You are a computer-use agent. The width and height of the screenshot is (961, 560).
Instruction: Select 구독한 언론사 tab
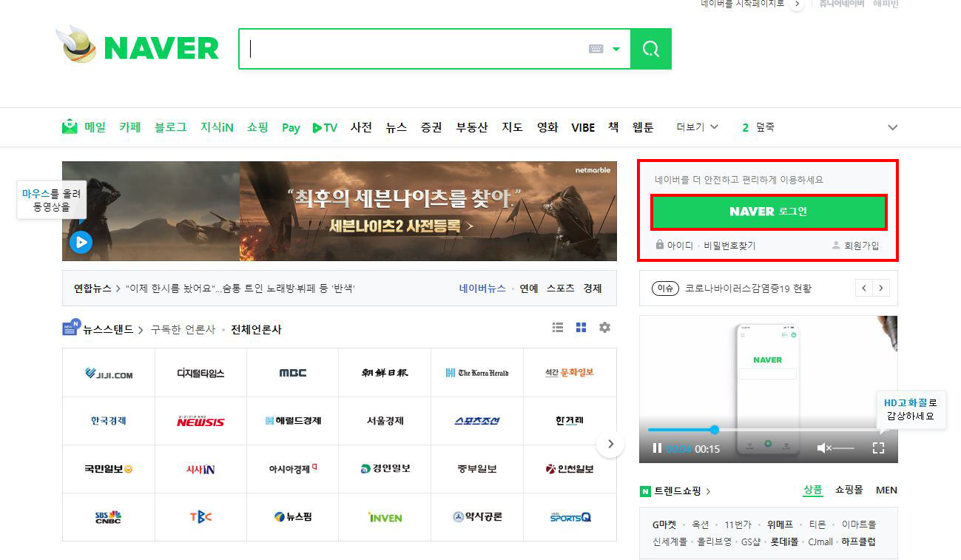click(x=183, y=329)
